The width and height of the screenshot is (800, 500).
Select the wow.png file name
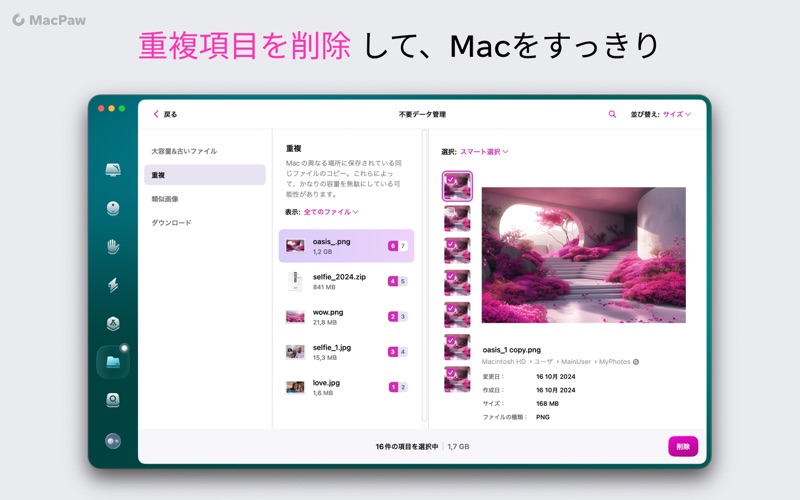tap(328, 312)
